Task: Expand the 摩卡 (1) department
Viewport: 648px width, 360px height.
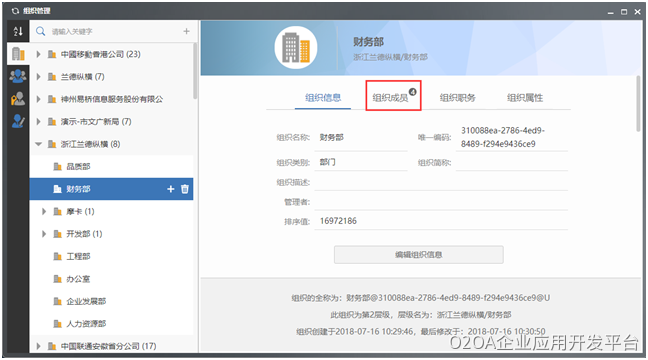Action: [x=44, y=212]
